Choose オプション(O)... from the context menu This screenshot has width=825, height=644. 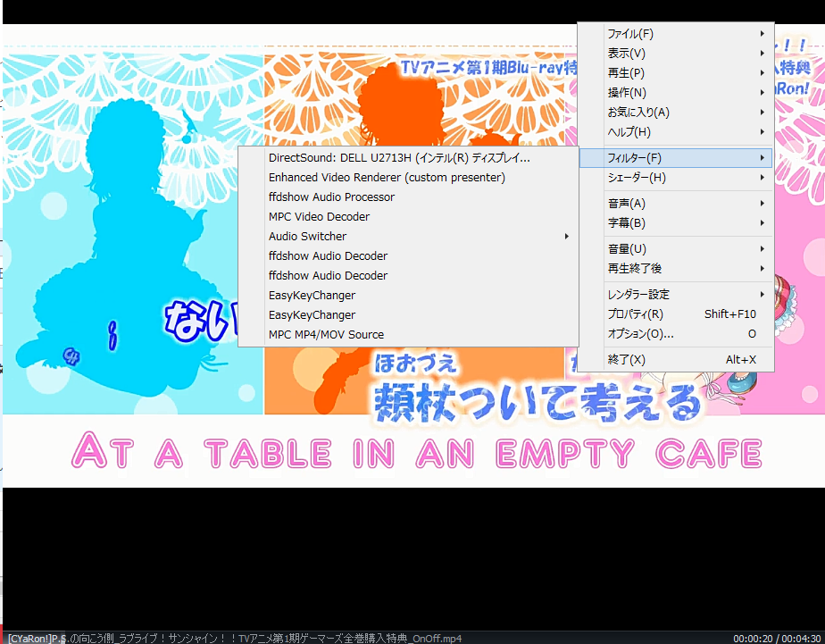tap(676, 333)
